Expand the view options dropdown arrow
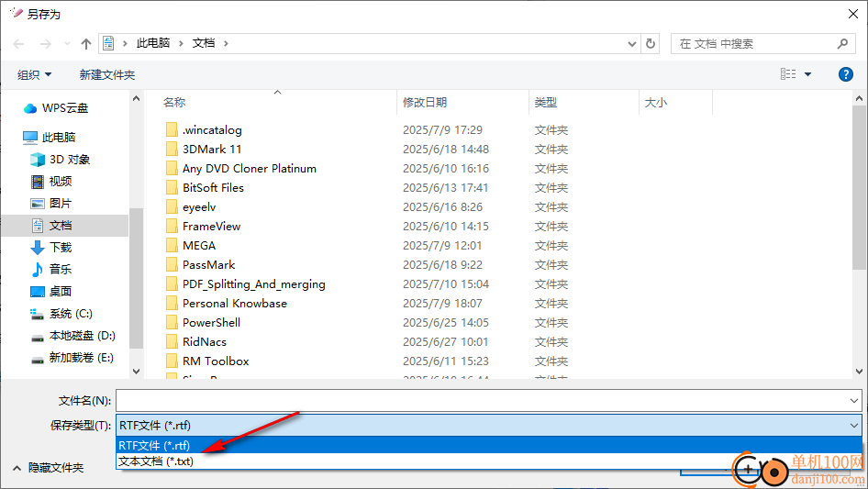868x489 pixels. (807, 74)
